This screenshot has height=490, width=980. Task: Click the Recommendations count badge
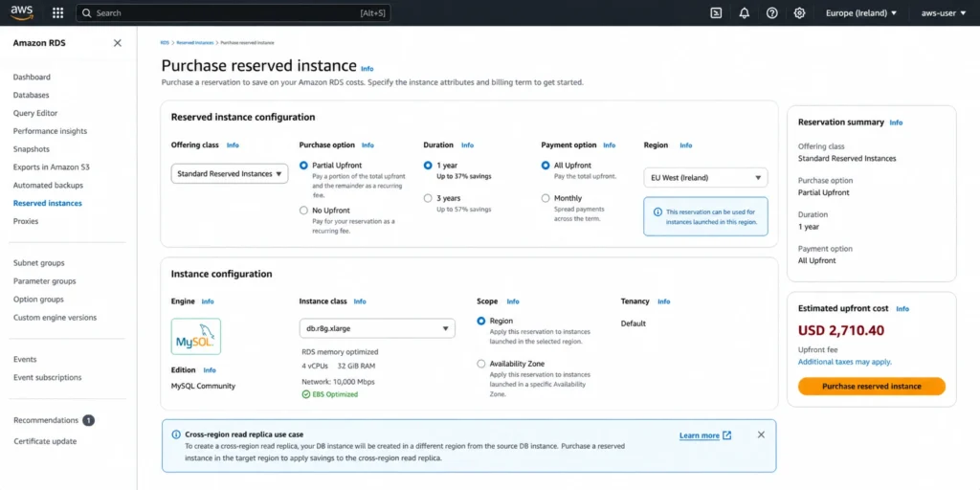tap(89, 421)
